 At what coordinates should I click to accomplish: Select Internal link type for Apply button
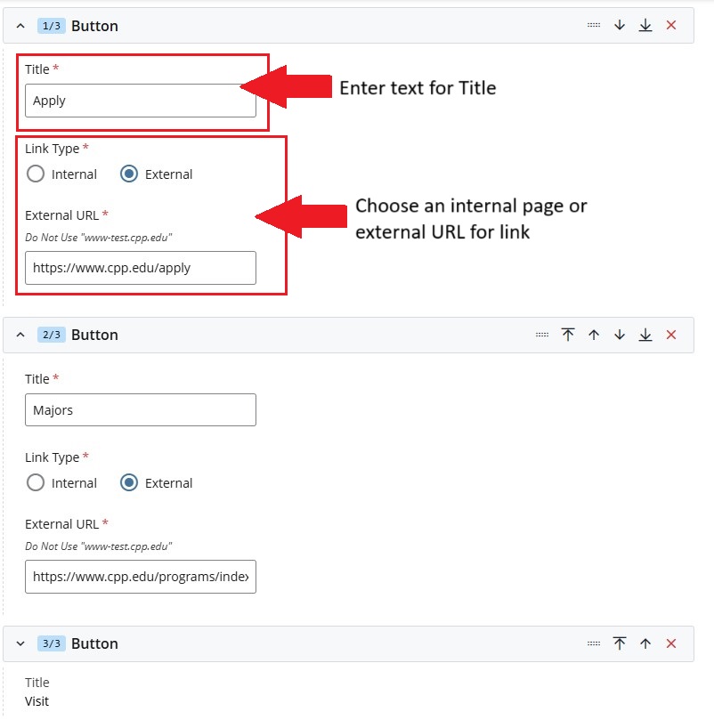(36, 174)
